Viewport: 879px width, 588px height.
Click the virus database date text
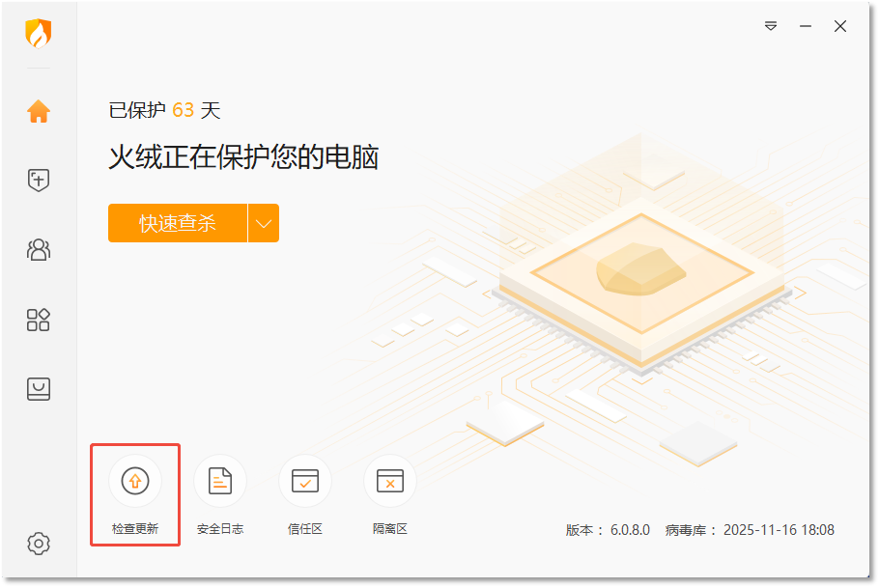pos(779,530)
